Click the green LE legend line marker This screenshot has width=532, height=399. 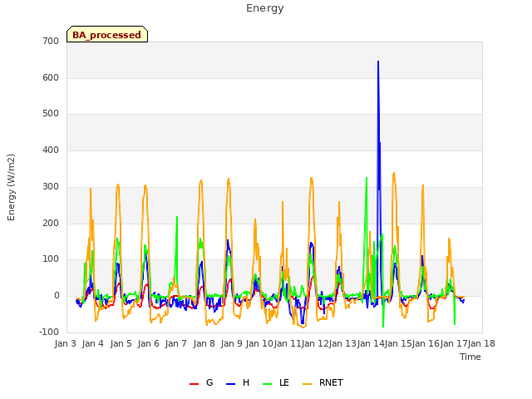(x=268, y=384)
